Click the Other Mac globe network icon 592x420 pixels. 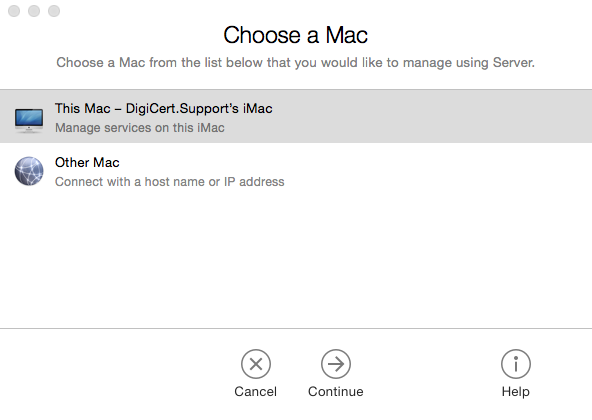tap(29, 171)
